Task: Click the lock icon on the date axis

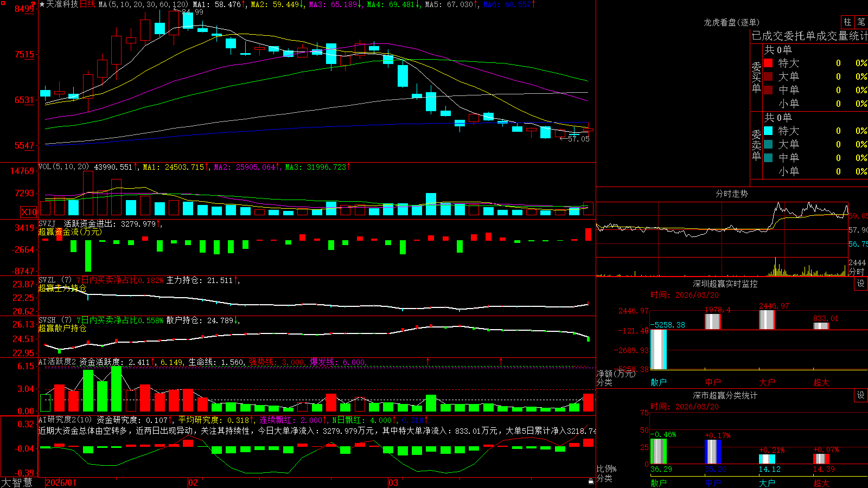Action: (x=591, y=481)
